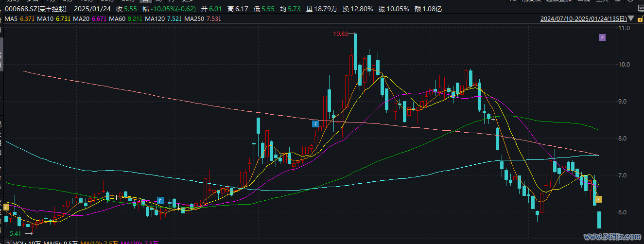Image resolution: width=644 pixels, height=244 pixels.
Task: Click the high price 高 6.17
Action: click(238, 9)
